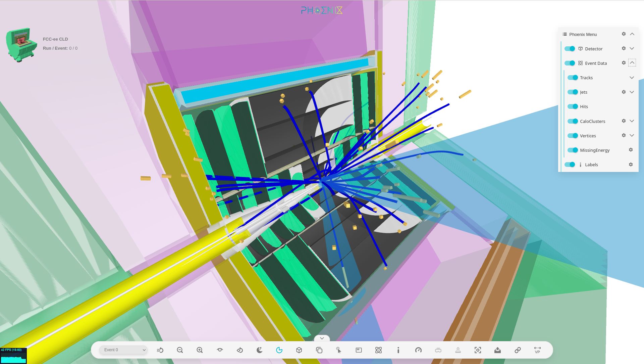
Task: Click the Vertices menu entry label
Action: (x=588, y=136)
